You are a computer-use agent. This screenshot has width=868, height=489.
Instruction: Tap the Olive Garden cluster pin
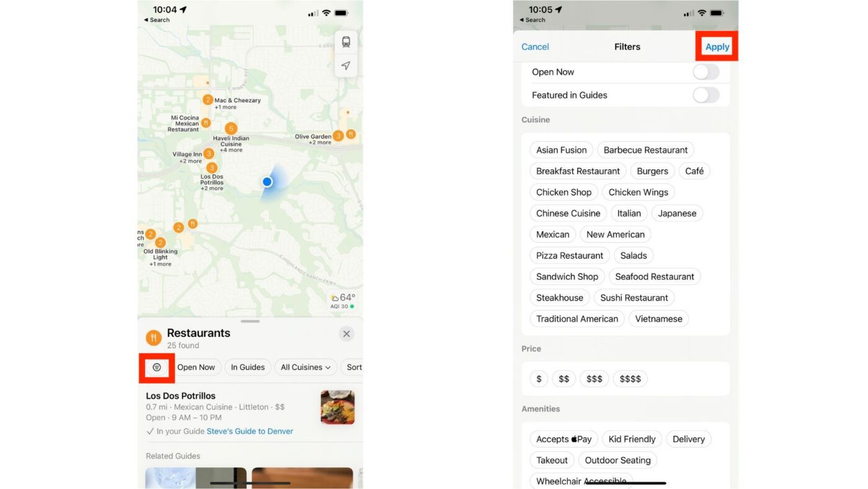pyautogui.click(x=338, y=135)
